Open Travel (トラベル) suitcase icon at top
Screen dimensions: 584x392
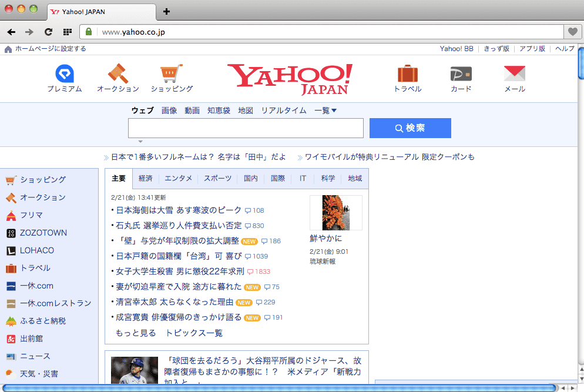[408, 73]
